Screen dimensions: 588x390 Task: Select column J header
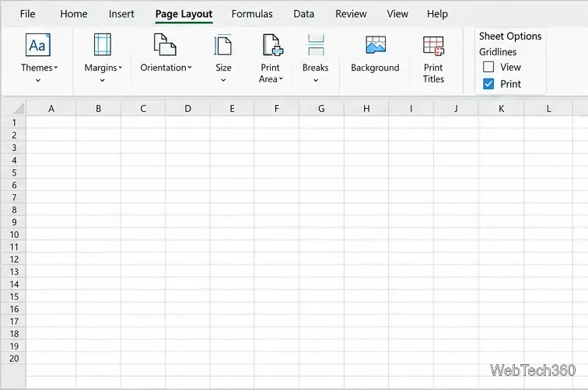point(456,108)
